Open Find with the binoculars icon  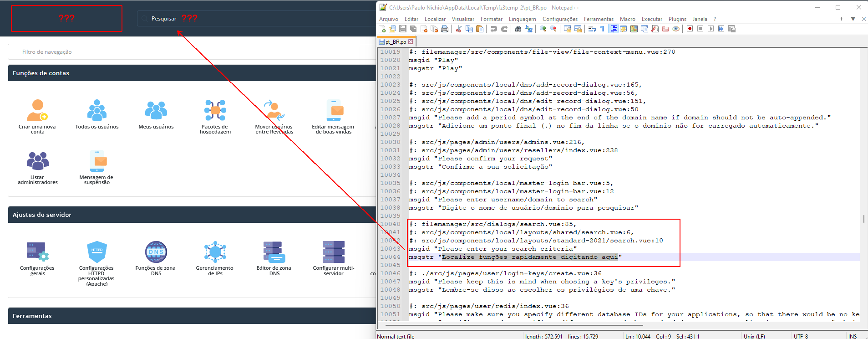click(518, 29)
